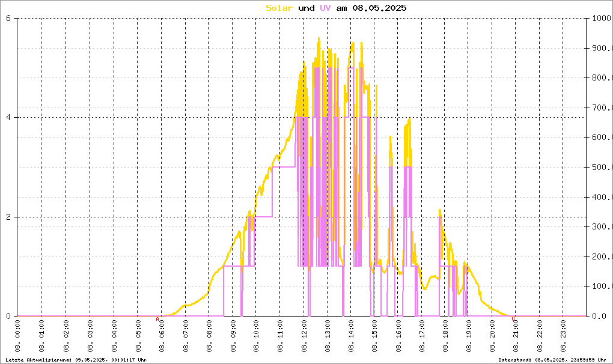Click the red 'U' sunset marker
The width and height of the screenshot is (613, 364).
(x=513, y=319)
